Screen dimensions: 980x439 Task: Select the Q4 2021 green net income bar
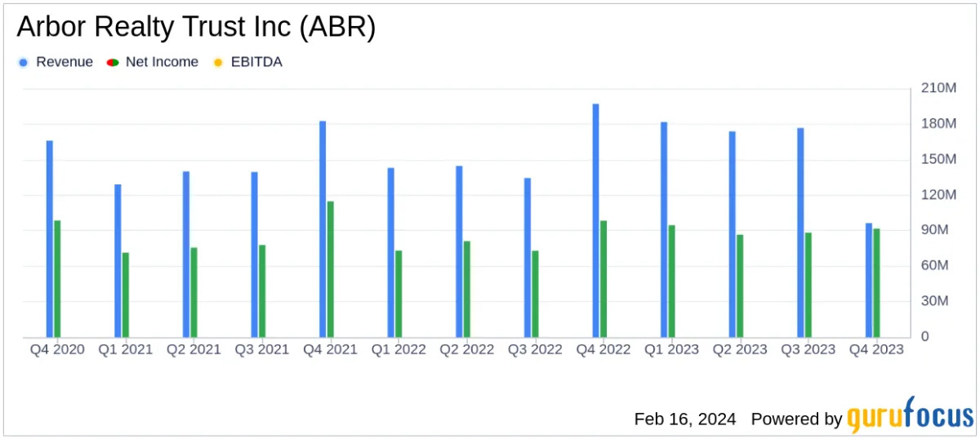[x=331, y=269]
